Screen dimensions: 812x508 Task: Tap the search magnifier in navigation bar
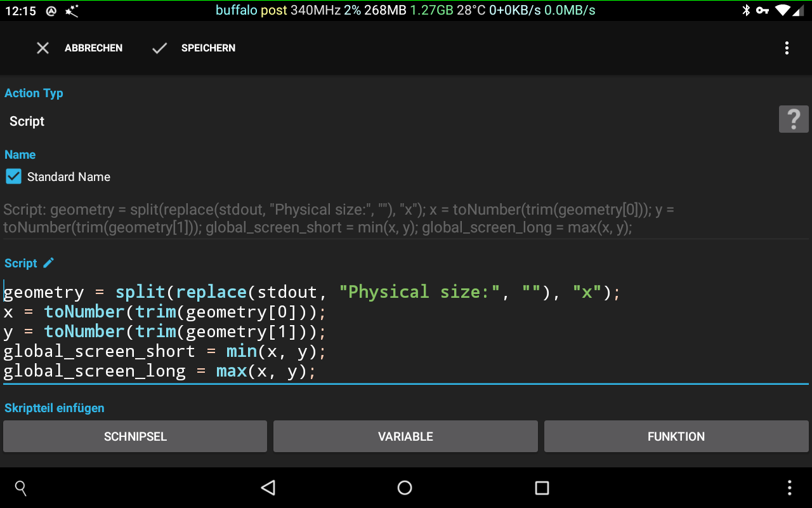(21, 488)
